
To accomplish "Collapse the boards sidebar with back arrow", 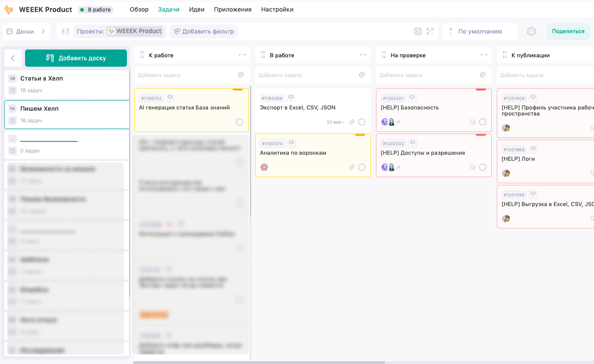I will 13,58.
